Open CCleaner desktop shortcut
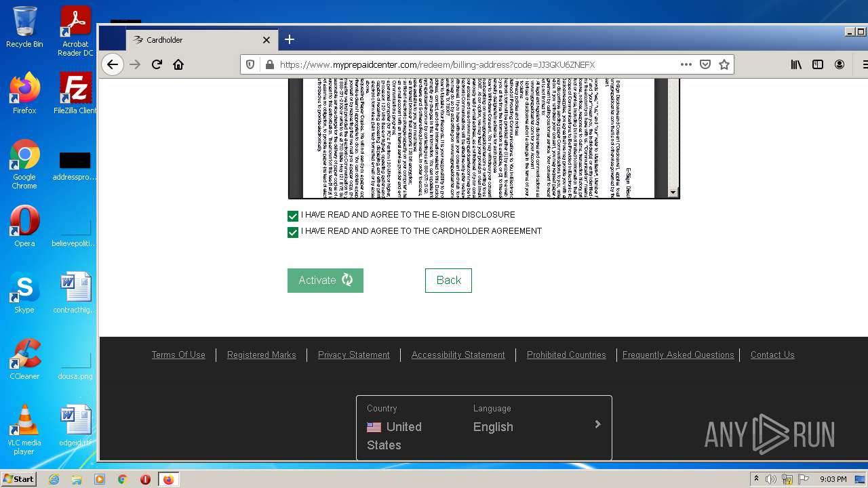 point(24,359)
